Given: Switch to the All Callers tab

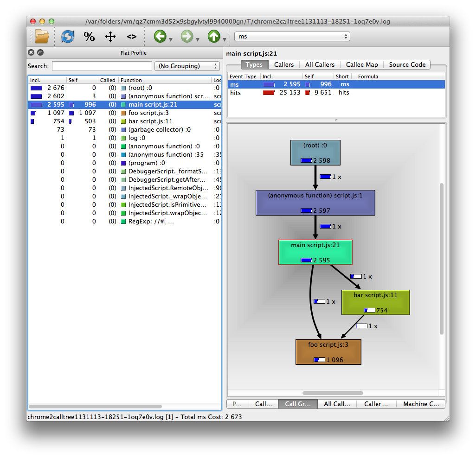Looking at the screenshot, I should coord(320,64).
